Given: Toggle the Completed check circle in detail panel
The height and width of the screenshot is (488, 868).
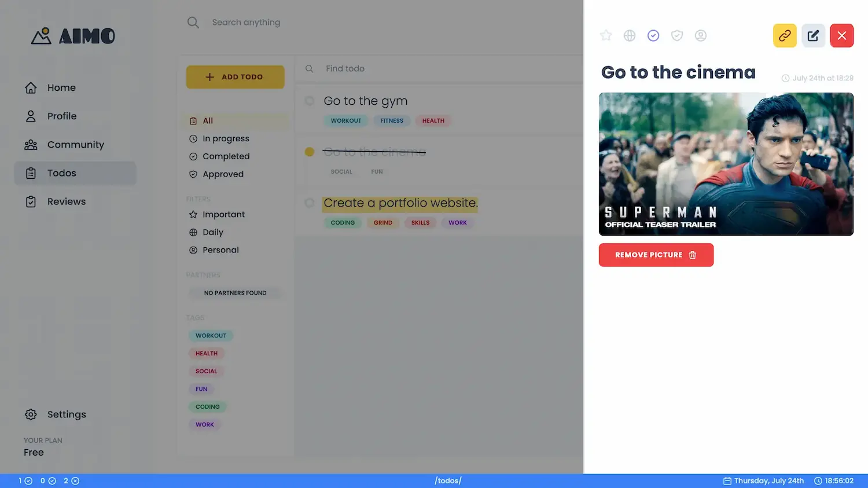Looking at the screenshot, I should 653,36.
